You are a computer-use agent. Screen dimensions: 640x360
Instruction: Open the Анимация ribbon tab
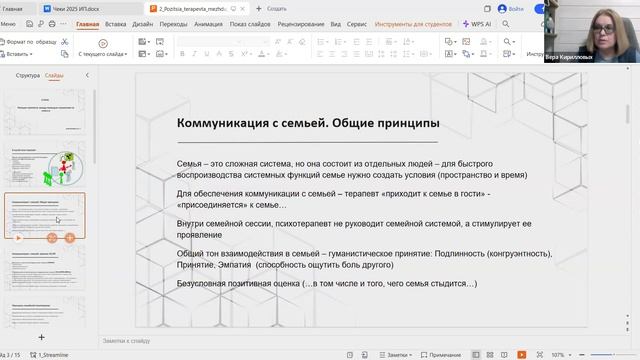pos(208,24)
